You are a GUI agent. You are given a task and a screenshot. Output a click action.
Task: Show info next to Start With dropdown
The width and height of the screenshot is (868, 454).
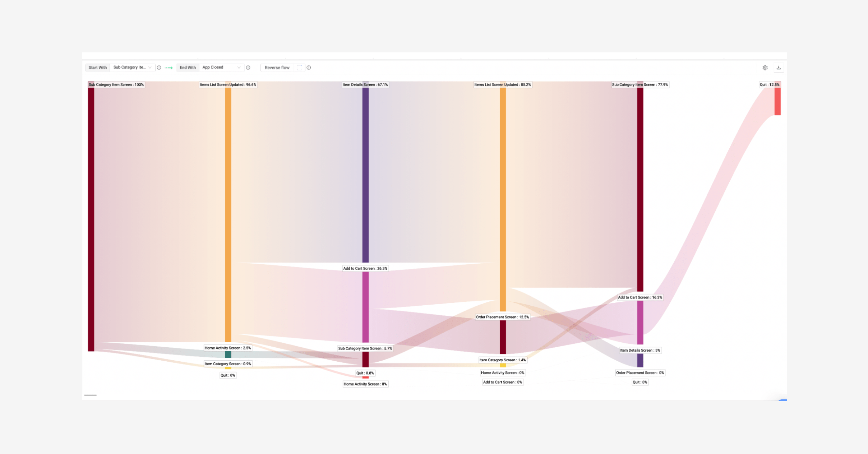(x=159, y=68)
